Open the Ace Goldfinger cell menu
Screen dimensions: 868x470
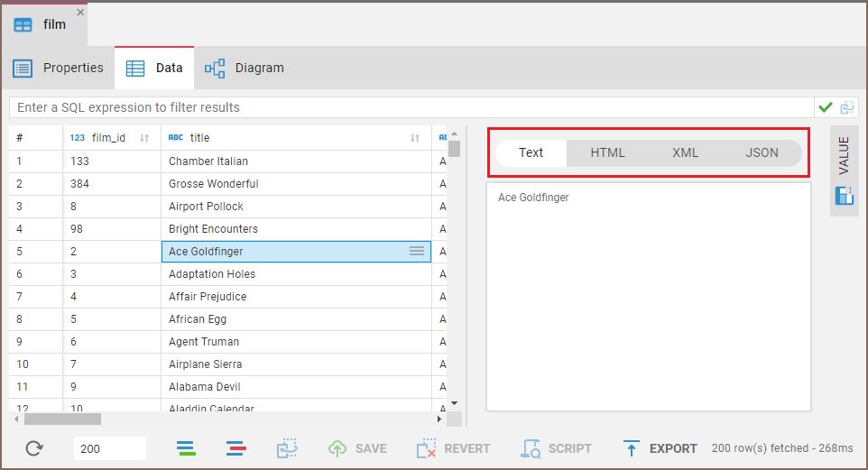tap(417, 252)
